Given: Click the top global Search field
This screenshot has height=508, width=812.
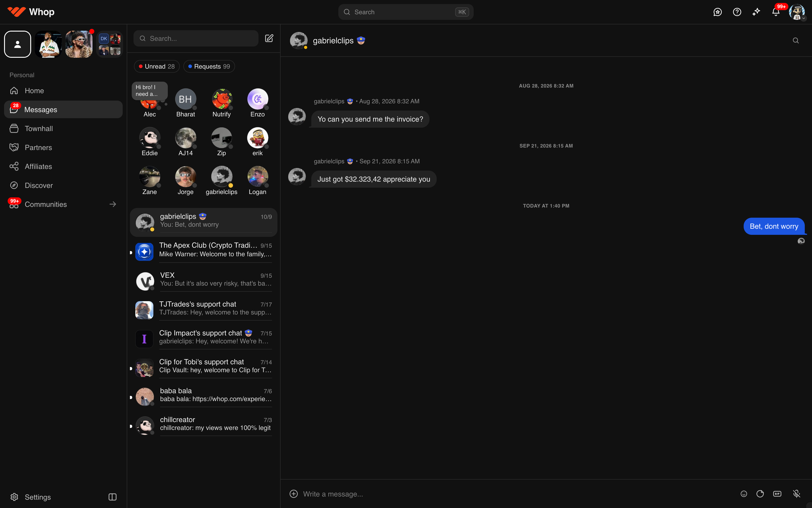Looking at the screenshot, I should 406,12.
